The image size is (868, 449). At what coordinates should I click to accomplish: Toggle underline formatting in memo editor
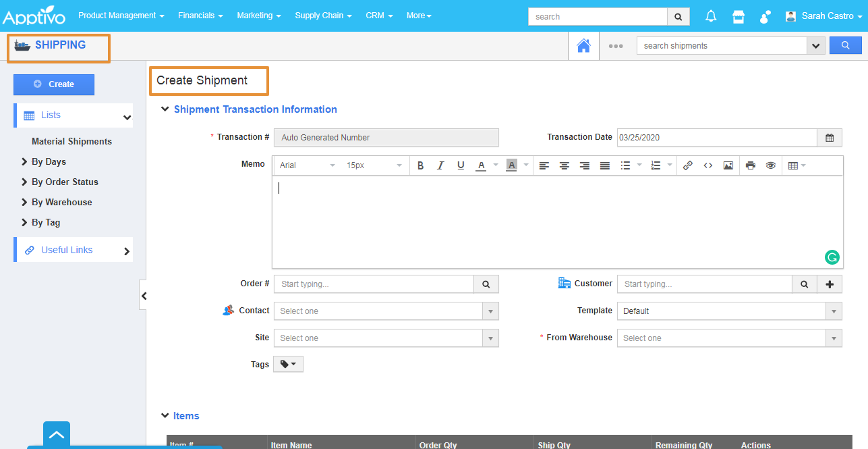pyautogui.click(x=461, y=165)
